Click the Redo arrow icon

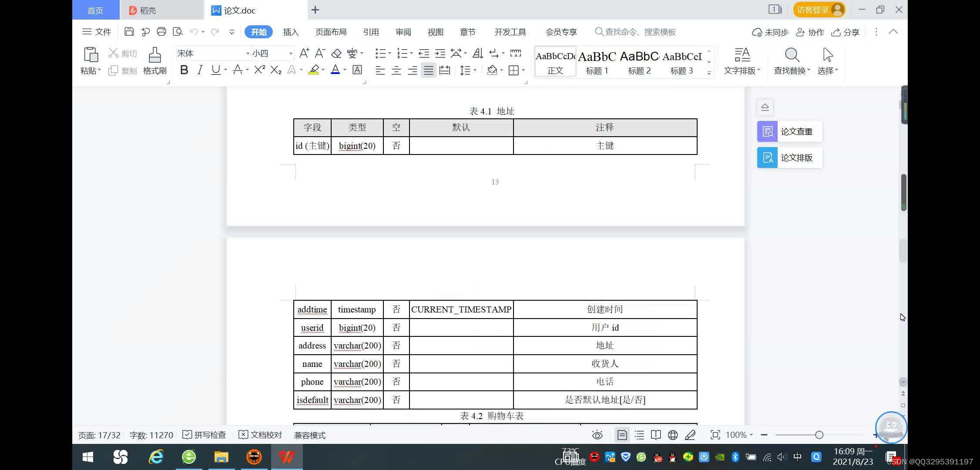pyautogui.click(x=215, y=32)
